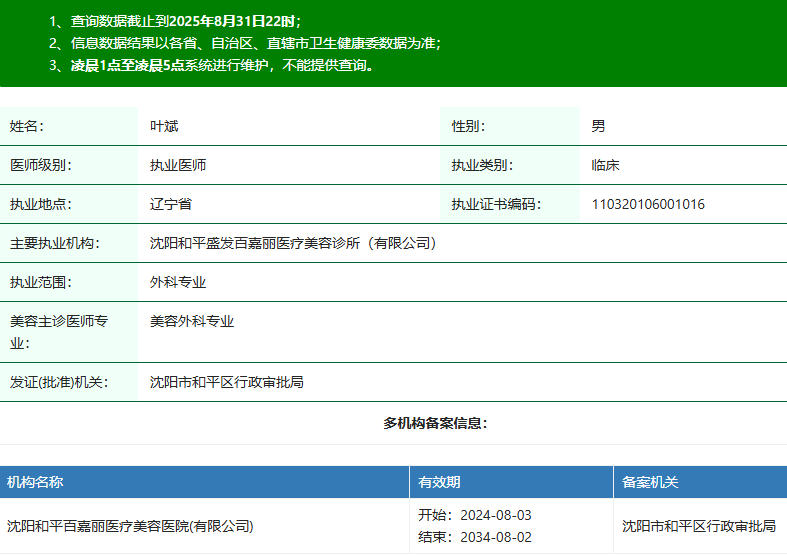Screen dimensions: 787x555
Task: Click the 美容主诊医师专业 label
Action: click(x=59, y=331)
